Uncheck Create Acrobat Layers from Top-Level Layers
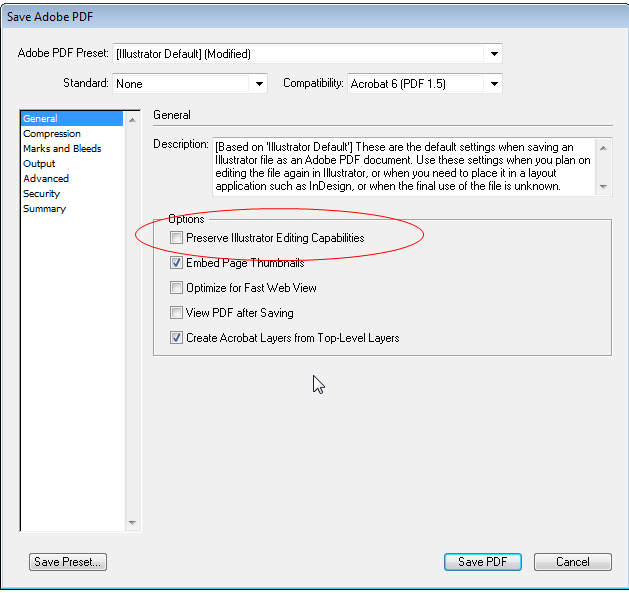The height and width of the screenshot is (593, 629). [x=176, y=338]
